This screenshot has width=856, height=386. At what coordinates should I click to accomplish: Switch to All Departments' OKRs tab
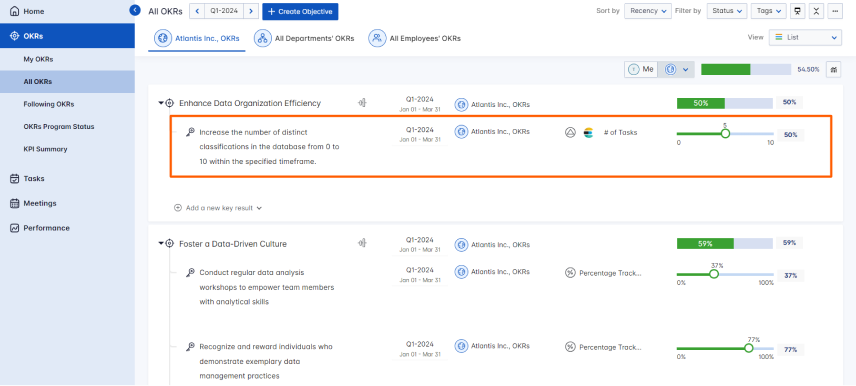(x=304, y=39)
